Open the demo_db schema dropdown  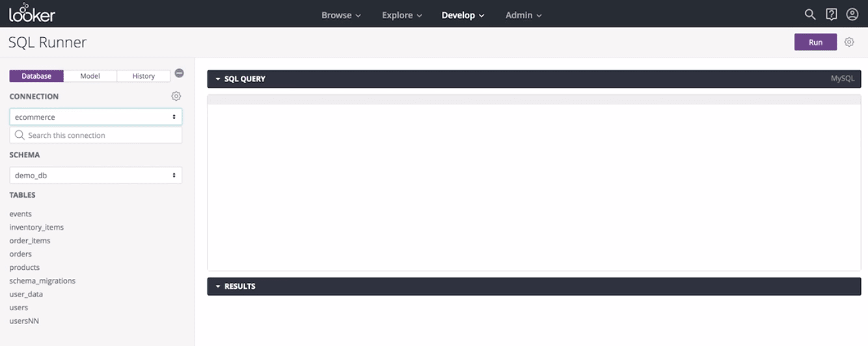click(96, 176)
